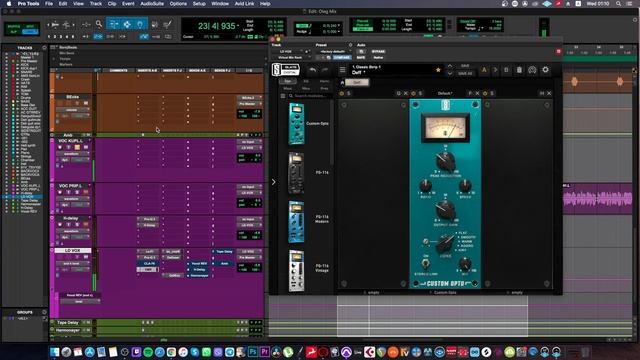Delete rack contents with trash icon

519,70
